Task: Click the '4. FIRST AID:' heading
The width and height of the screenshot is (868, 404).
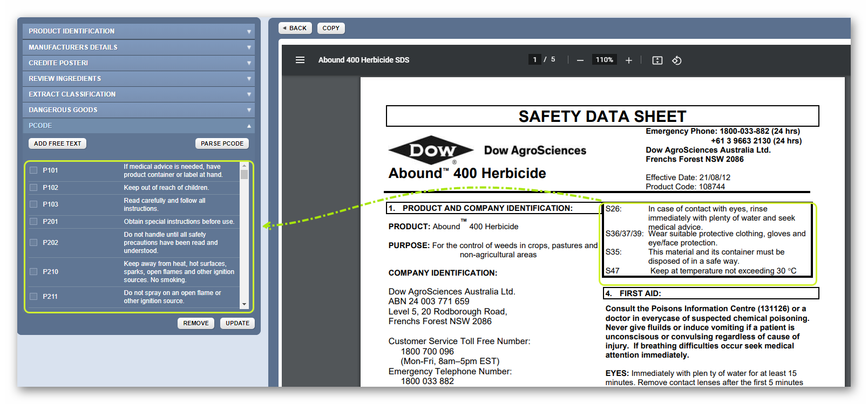Action: tap(634, 293)
